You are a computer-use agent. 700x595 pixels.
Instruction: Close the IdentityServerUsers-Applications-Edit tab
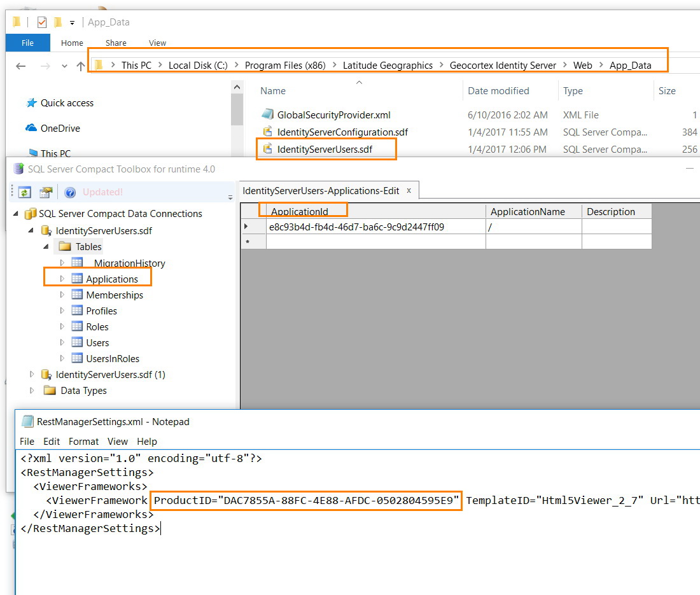(x=409, y=191)
